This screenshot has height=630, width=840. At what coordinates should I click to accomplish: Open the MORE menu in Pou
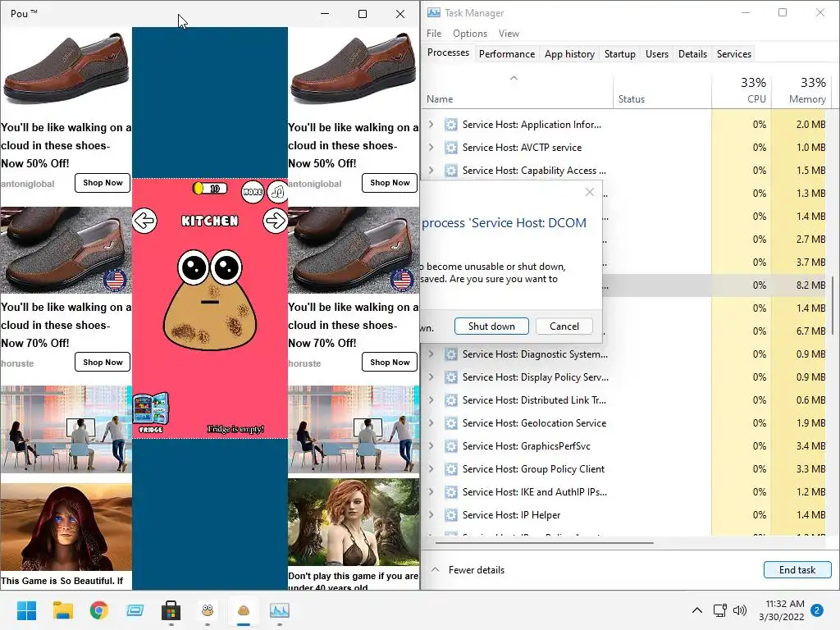coord(253,192)
